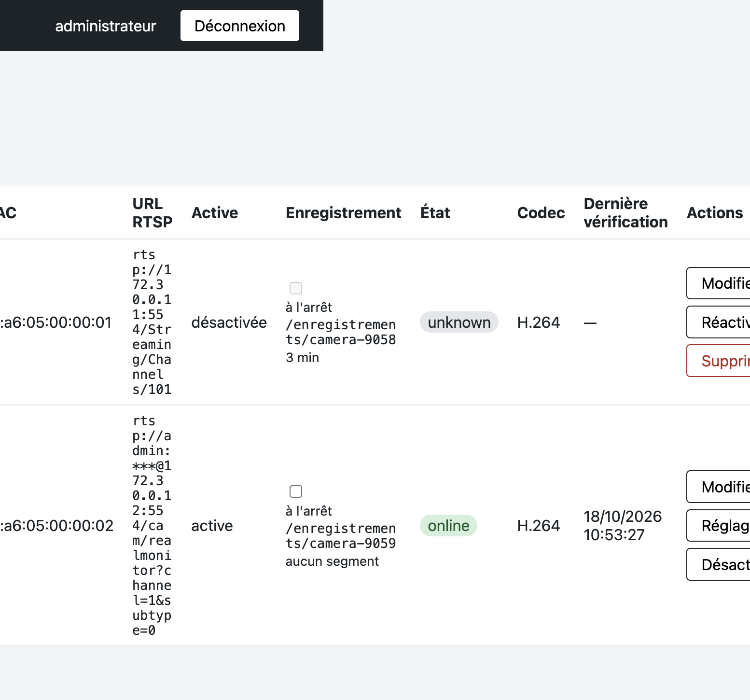750x700 pixels.
Task: Open Réglages button for camera a6:05:00:00:02
Action: 718,526
